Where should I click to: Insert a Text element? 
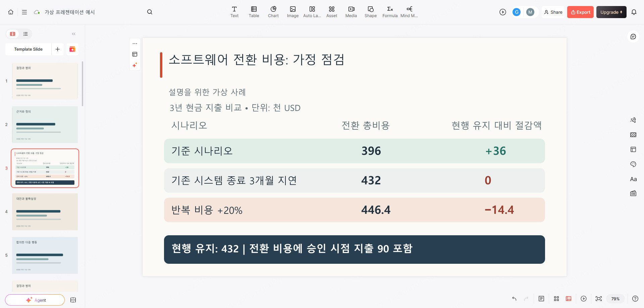point(234,12)
